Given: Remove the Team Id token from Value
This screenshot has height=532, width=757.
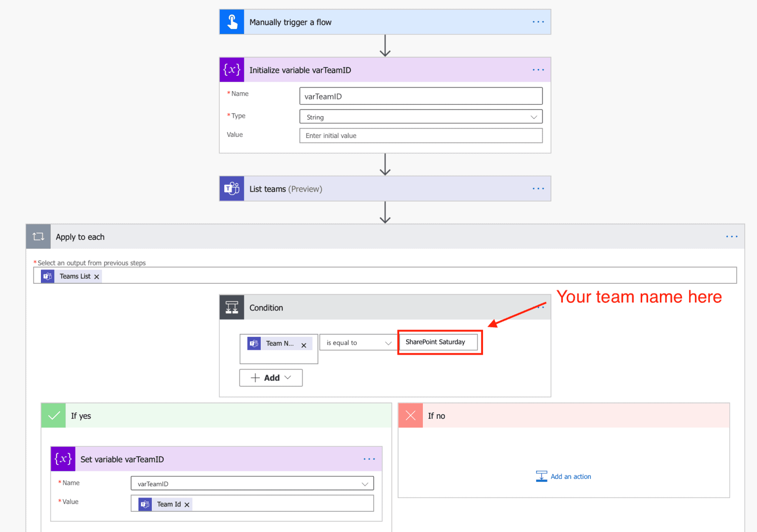Looking at the screenshot, I should pos(187,504).
